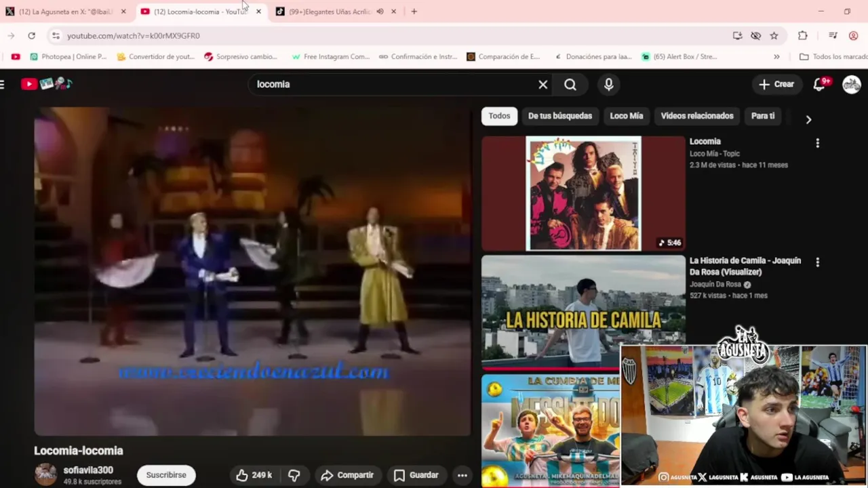Viewport: 868px width, 488px height.
Task: Bookmark this page with the star
Action: [x=774, y=35]
